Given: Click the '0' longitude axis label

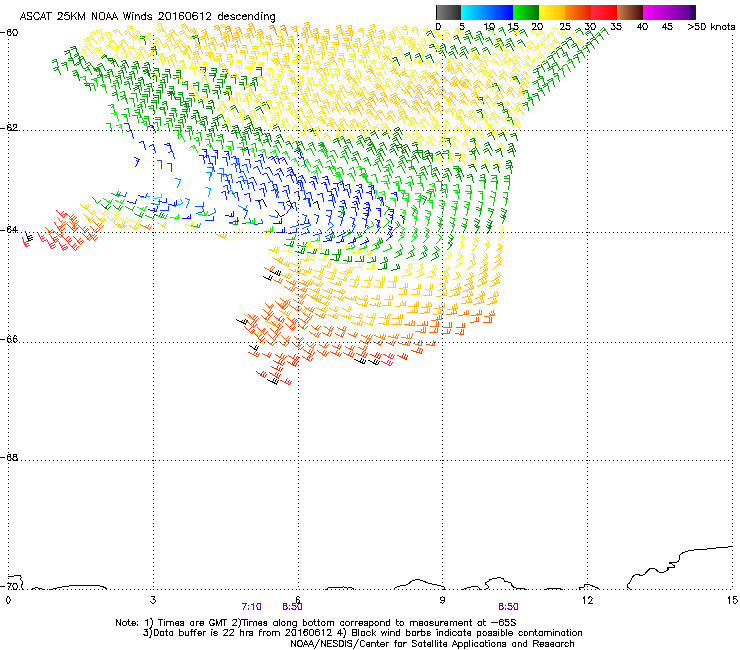Looking at the screenshot, I should 8,600.
